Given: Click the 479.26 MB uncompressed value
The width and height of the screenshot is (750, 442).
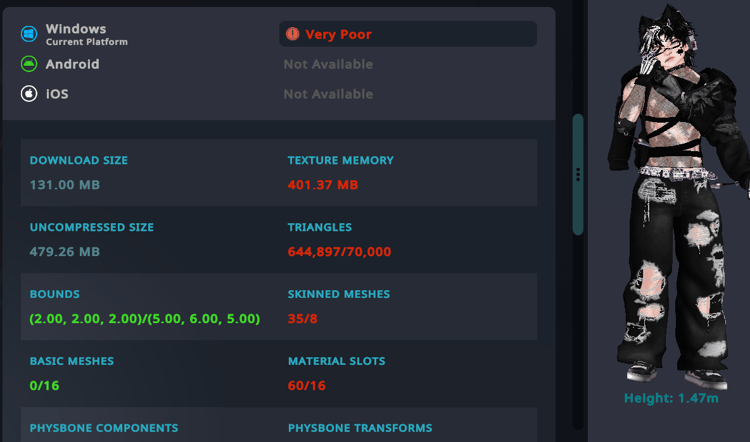Looking at the screenshot, I should pos(65,252).
